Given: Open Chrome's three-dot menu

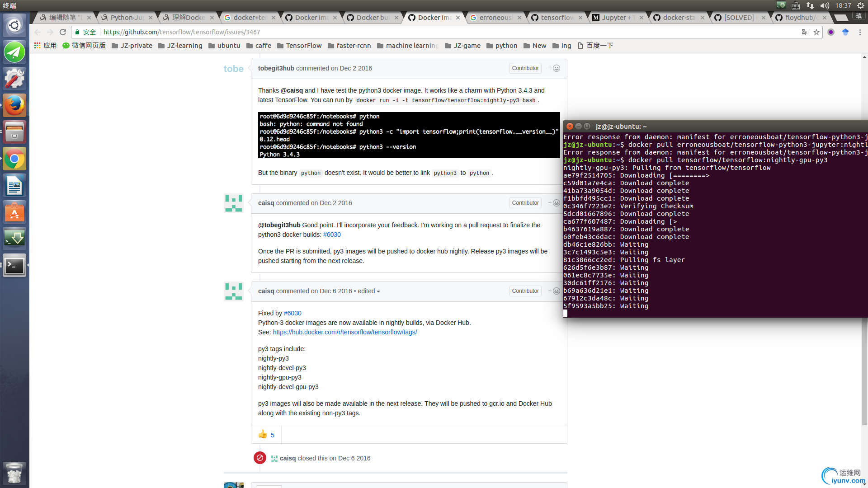Looking at the screenshot, I should (x=860, y=32).
